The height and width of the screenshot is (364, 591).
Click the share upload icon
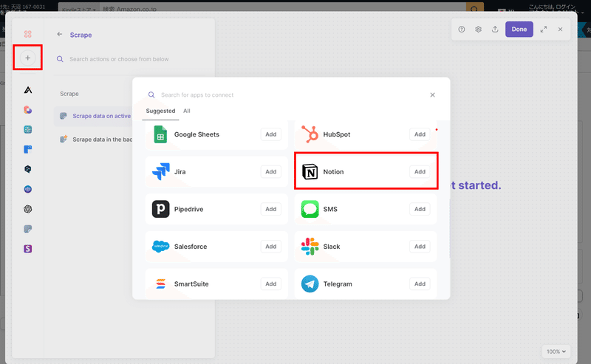click(495, 30)
